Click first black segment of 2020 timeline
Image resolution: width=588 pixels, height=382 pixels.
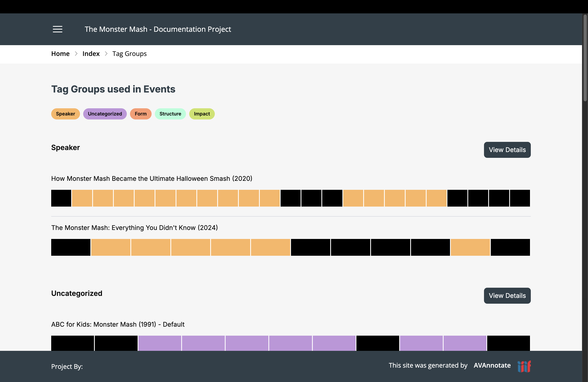[61, 198]
